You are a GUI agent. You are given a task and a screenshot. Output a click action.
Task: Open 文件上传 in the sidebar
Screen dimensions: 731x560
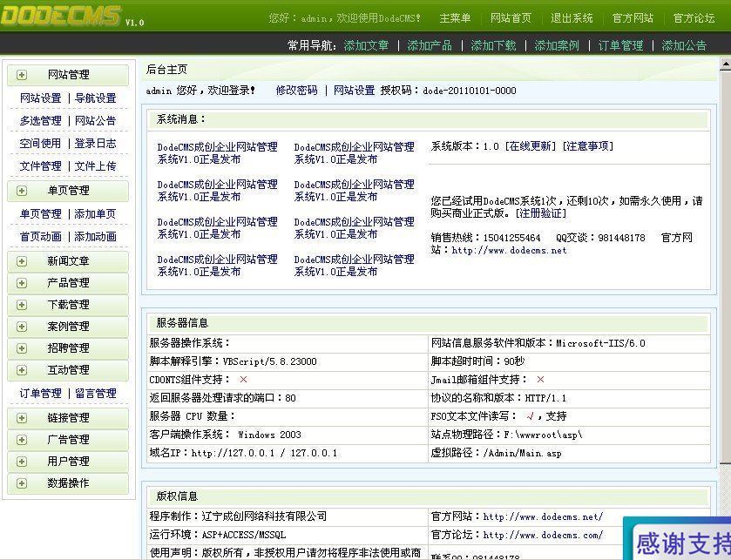tap(96, 165)
